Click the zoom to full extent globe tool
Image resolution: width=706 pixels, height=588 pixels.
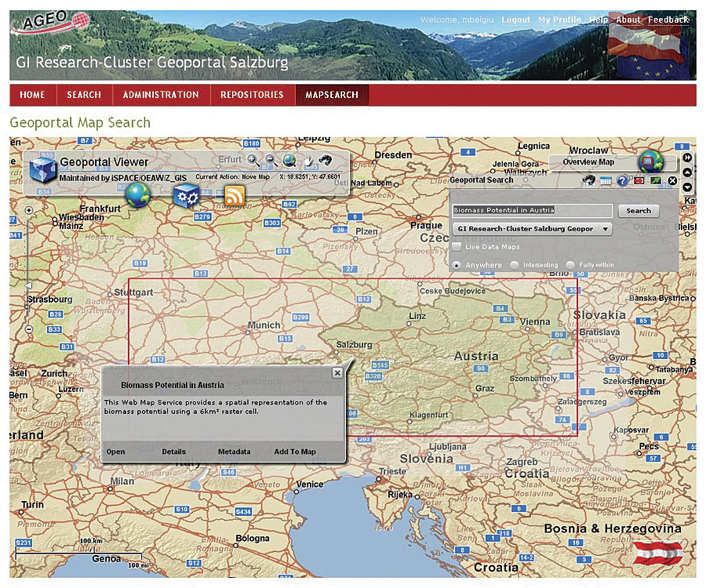(x=289, y=160)
